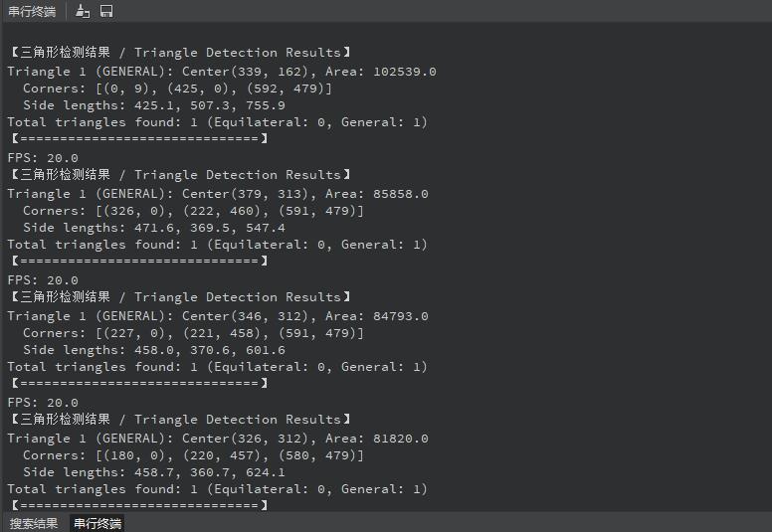
Task: Click the topmost FPS: 20.0 line
Action: tap(43, 157)
